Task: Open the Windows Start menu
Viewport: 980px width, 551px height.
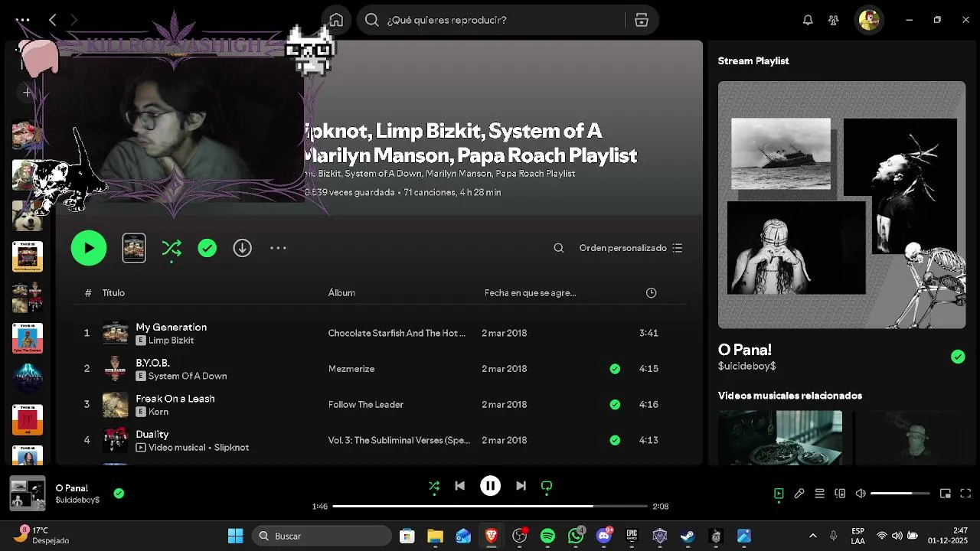Action: [235, 536]
